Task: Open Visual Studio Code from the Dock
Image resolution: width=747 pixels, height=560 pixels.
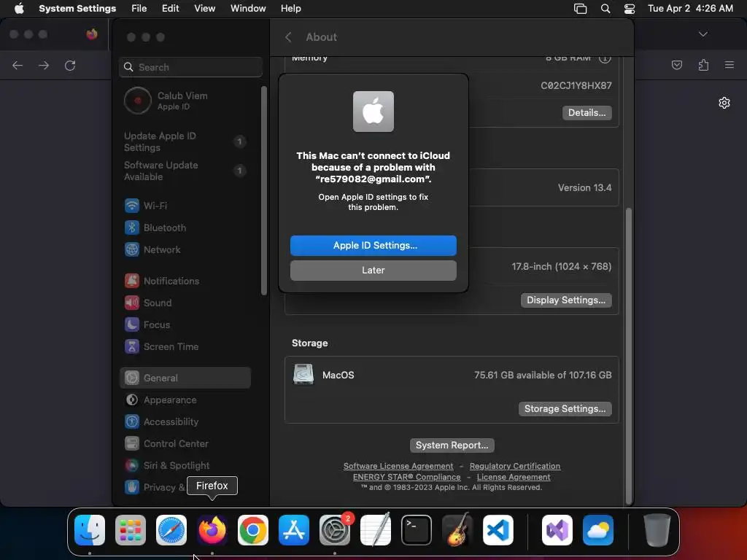Action: pos(498,530)
